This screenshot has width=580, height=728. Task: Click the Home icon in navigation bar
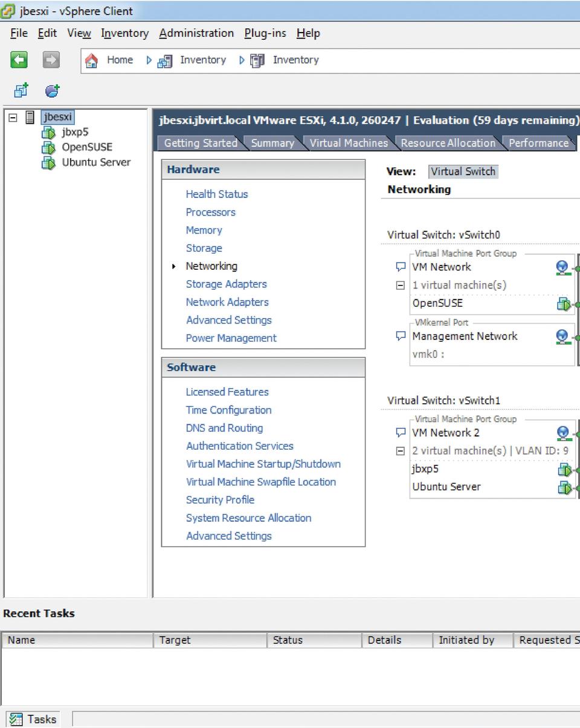pos(91,60)
